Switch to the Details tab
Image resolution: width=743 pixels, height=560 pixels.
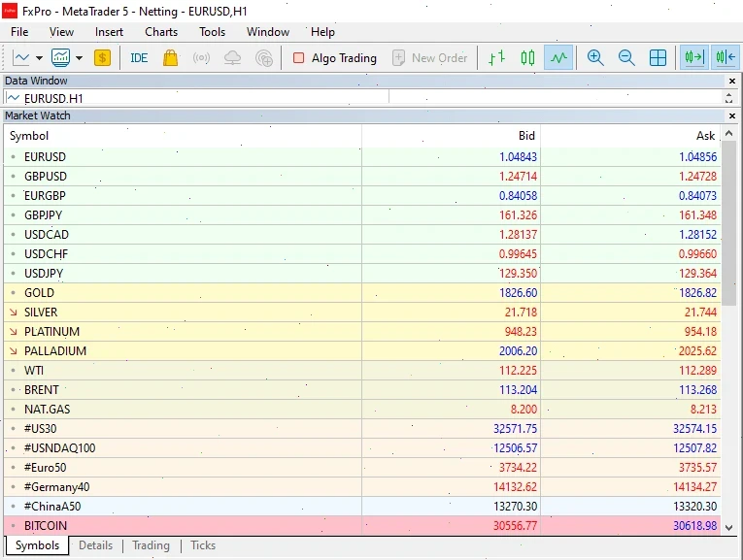point(95,545)
